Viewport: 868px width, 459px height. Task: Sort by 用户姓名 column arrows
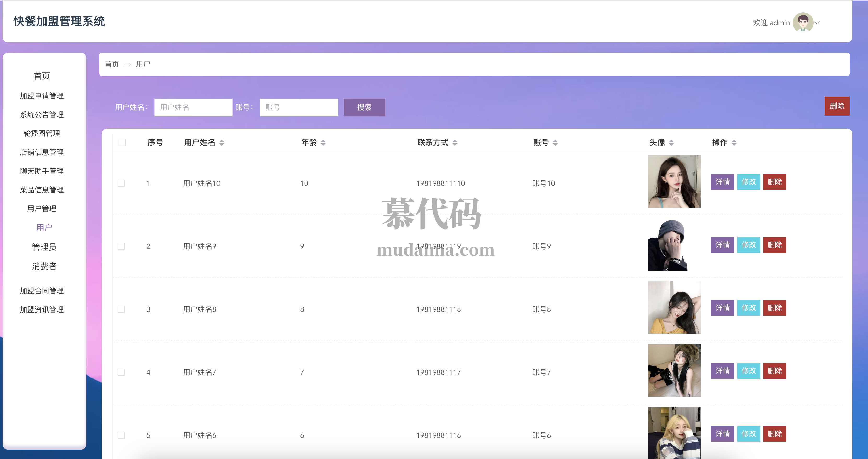(222, 142)
